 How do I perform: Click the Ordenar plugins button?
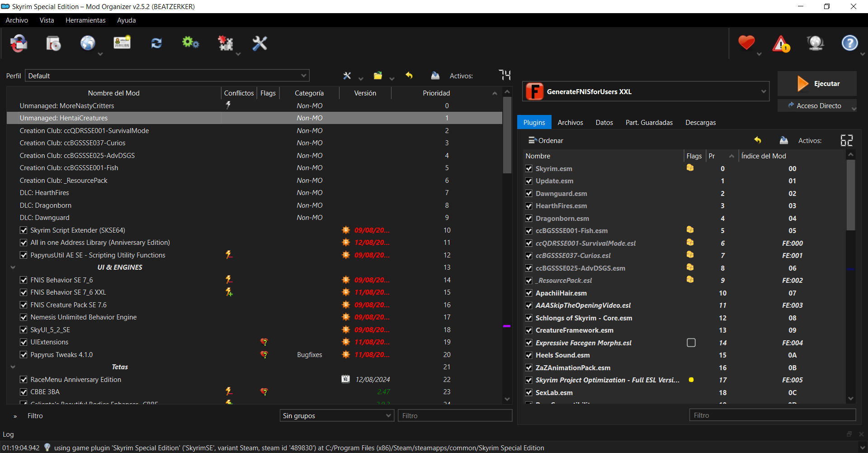(x=546, y=140)
